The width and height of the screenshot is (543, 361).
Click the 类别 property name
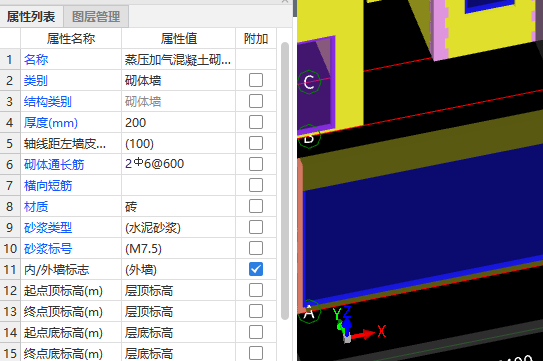point(36,81)
